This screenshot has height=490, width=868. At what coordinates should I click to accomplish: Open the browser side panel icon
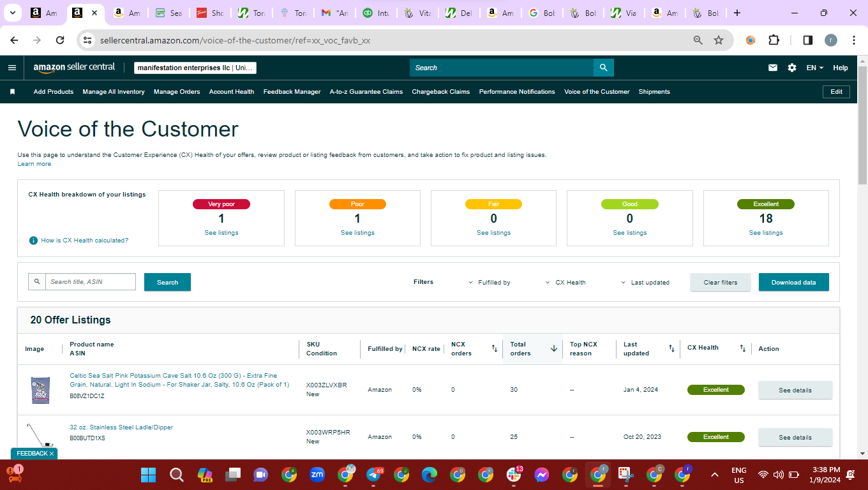(x=807, y=40)
